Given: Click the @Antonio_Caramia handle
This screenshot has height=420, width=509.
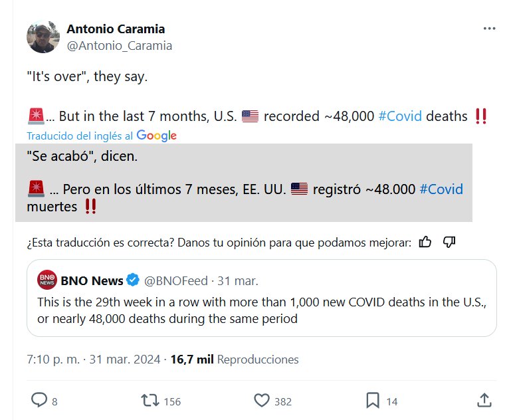Looking at the screenshot, I should tap(119, 45).
